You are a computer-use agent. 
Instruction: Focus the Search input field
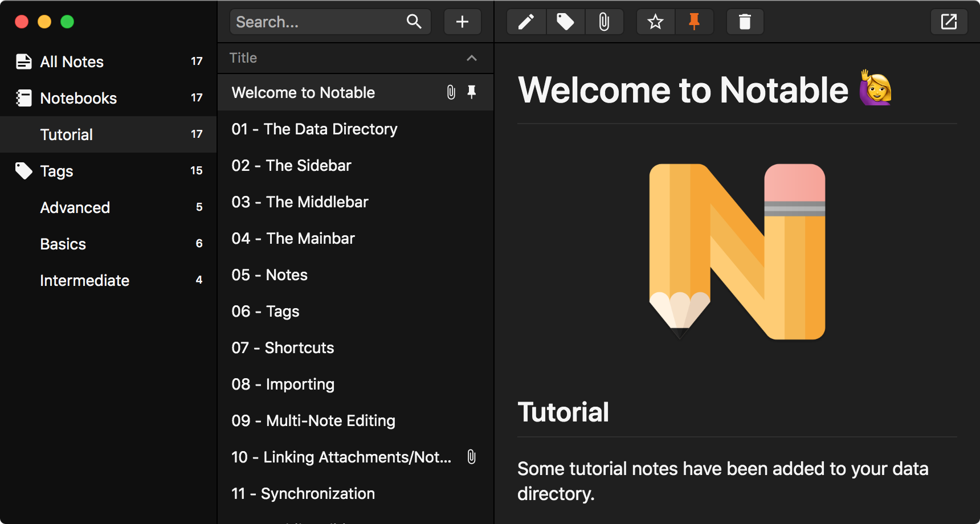pyautogui.click(x=330, y=22)
